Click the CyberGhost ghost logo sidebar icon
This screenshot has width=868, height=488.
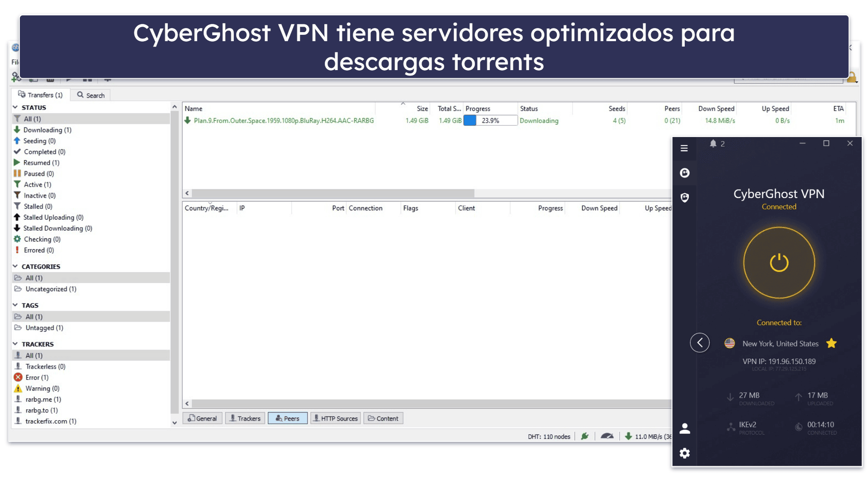click(x=684, y=173)
